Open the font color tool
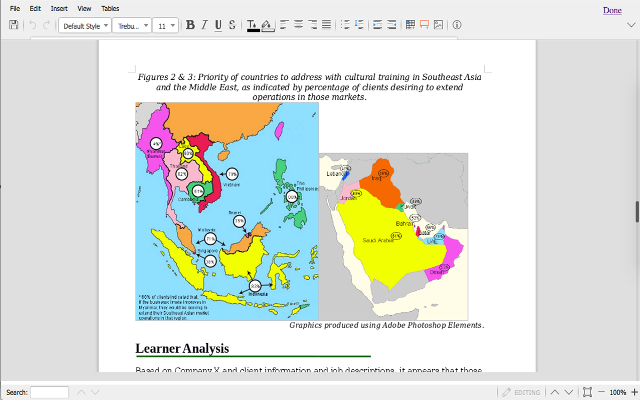 pos(253,25)
